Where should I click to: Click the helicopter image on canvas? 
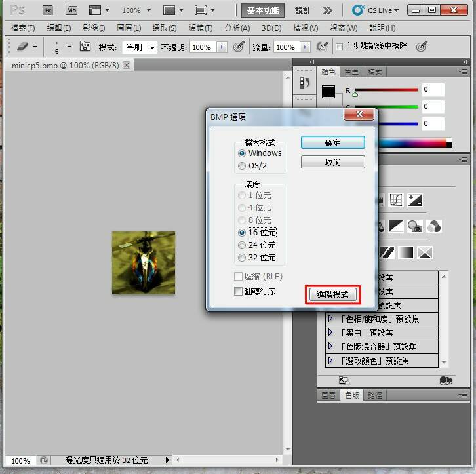point(144,263)
